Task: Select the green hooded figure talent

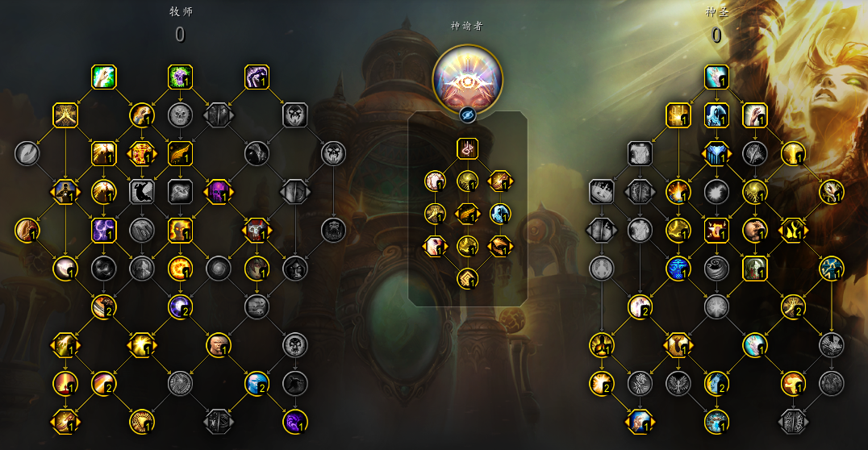Action: tap(754, 269)
